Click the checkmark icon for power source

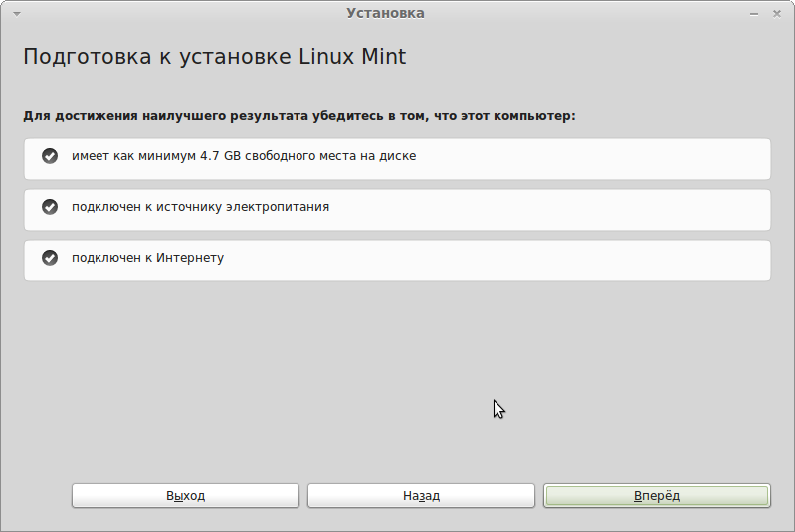(50, 207)
